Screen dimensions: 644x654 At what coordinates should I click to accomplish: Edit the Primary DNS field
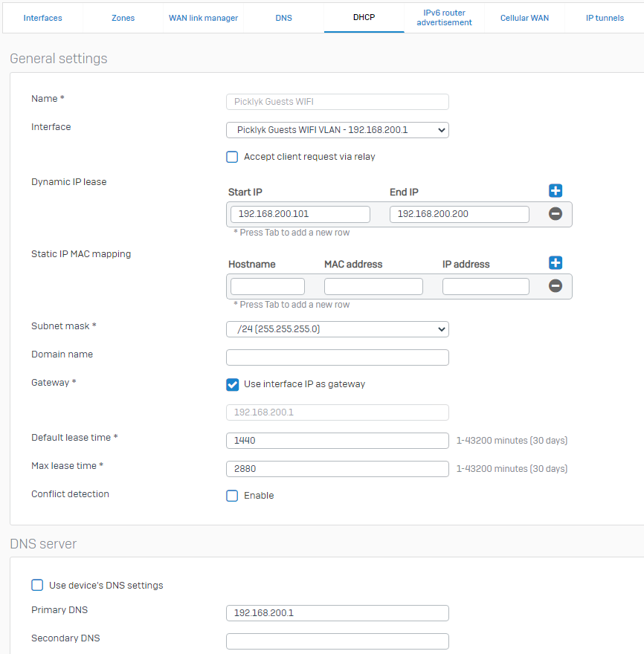click(337, 613)
